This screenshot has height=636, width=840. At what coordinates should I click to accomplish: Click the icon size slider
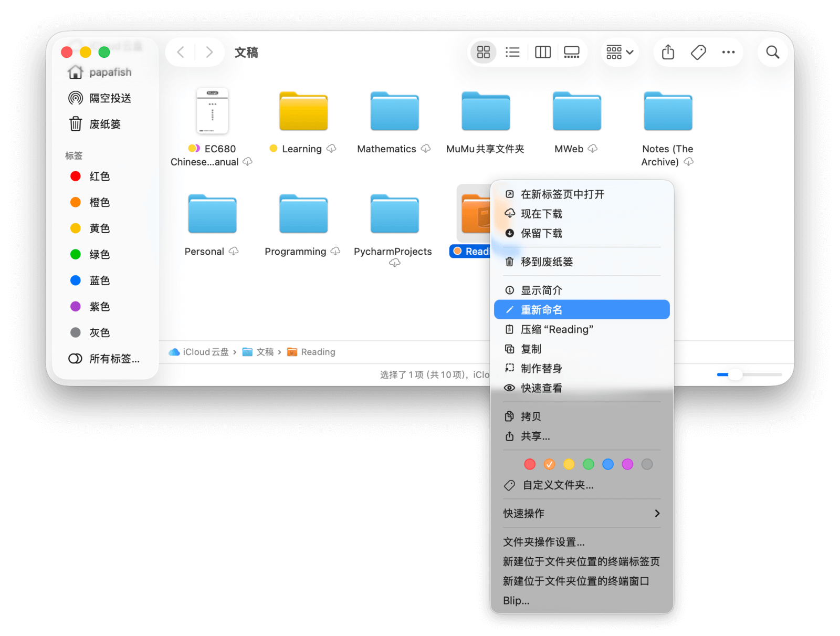coord(749,374)
